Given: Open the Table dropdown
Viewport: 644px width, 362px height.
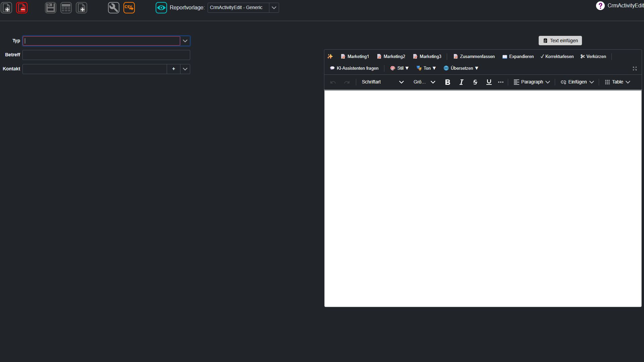Looking at the screenshot, I should 618,82.
